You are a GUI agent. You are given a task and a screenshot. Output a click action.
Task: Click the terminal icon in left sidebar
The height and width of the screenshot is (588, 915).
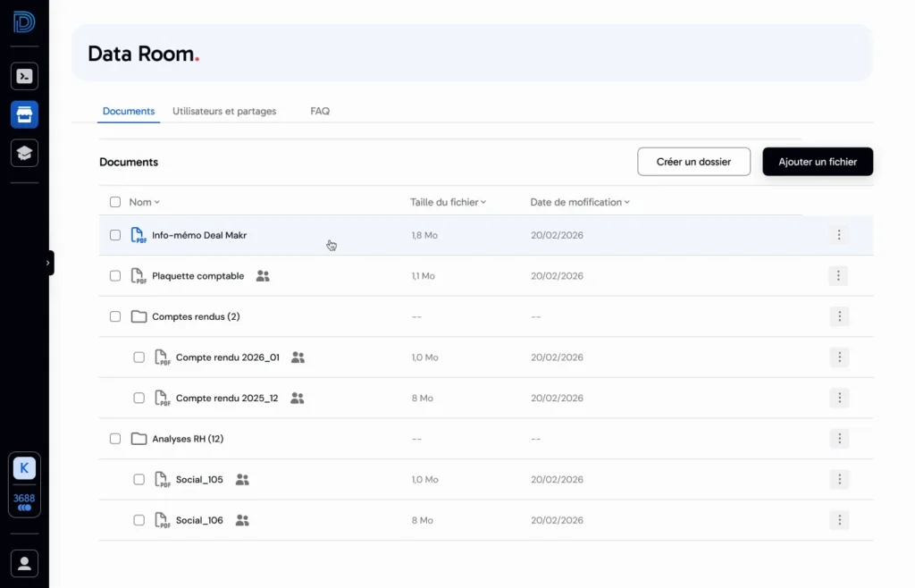pyautogui.click(x=24, y=76)
